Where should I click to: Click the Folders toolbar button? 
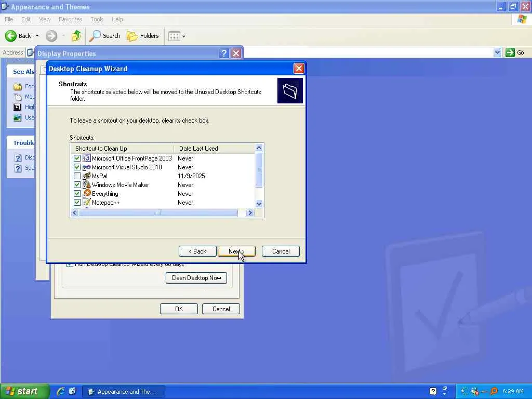pos(142,36)
